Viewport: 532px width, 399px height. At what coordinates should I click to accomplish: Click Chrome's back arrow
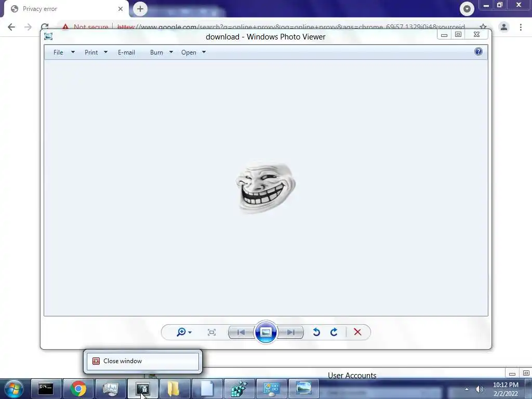[x=11, y=27]
